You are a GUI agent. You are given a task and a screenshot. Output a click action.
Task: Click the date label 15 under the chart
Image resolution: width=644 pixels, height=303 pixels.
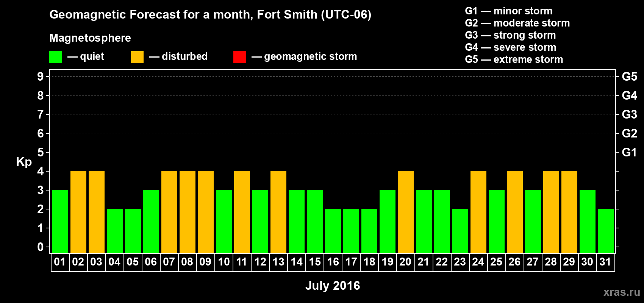click(x=315, y=262)
